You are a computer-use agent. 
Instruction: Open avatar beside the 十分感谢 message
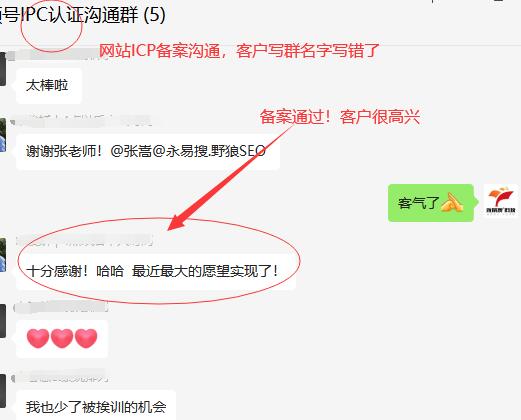[x=3, y=255]
